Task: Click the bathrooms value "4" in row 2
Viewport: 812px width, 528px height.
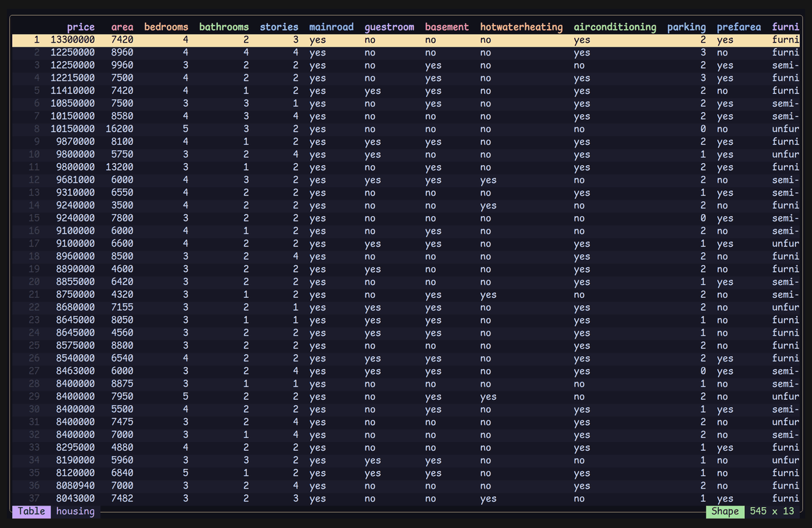Action: 246,53
